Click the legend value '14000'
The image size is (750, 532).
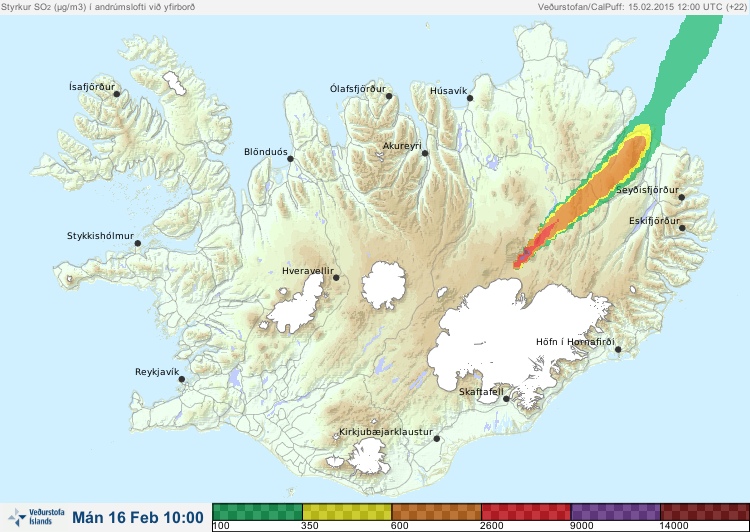pyautogui.click(x=674, y=526)
